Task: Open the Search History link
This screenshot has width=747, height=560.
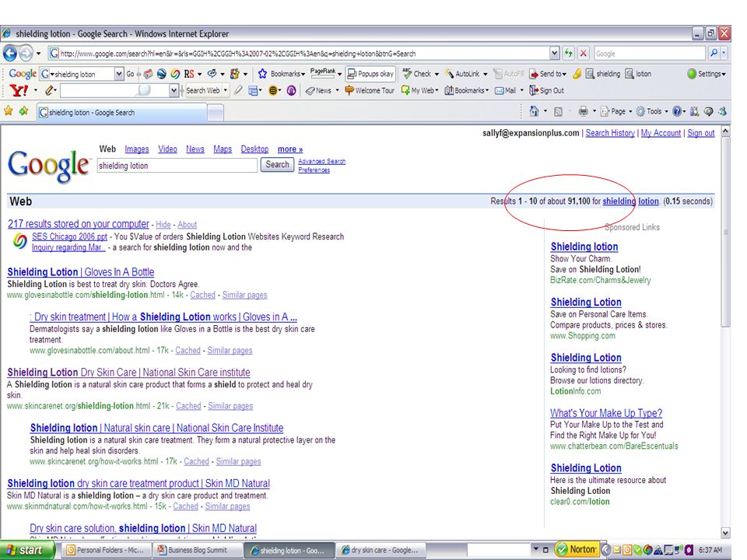Action: coord(610,133)
